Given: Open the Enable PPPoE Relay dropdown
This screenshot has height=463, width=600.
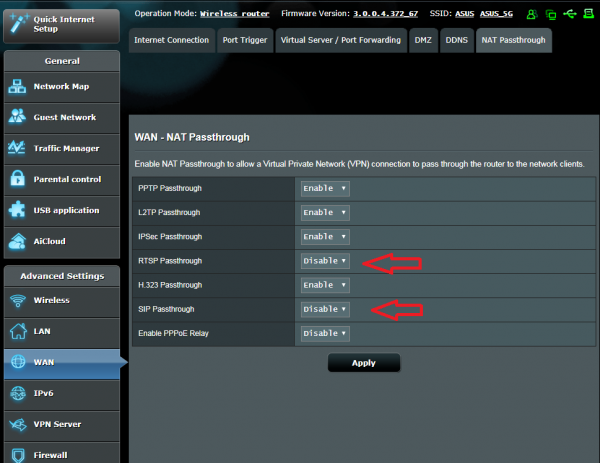Looking at the screenshot, I should pos(325,333).
